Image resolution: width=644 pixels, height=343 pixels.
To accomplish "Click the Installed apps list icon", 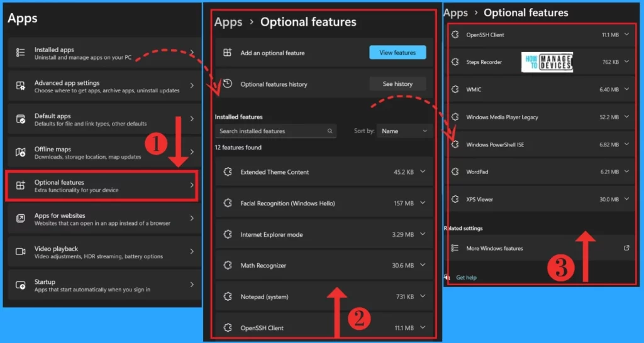I will [21, 53].
